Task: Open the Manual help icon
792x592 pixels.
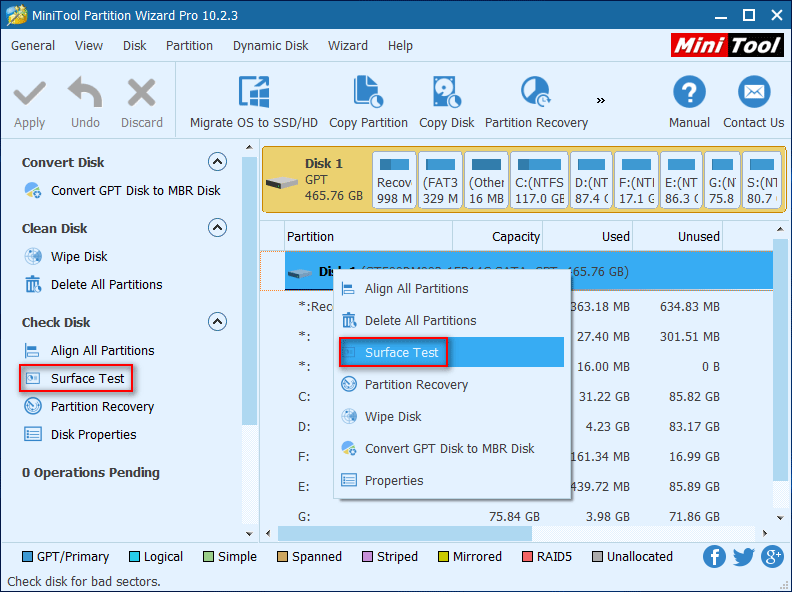Action: click(x=689, y=92)
